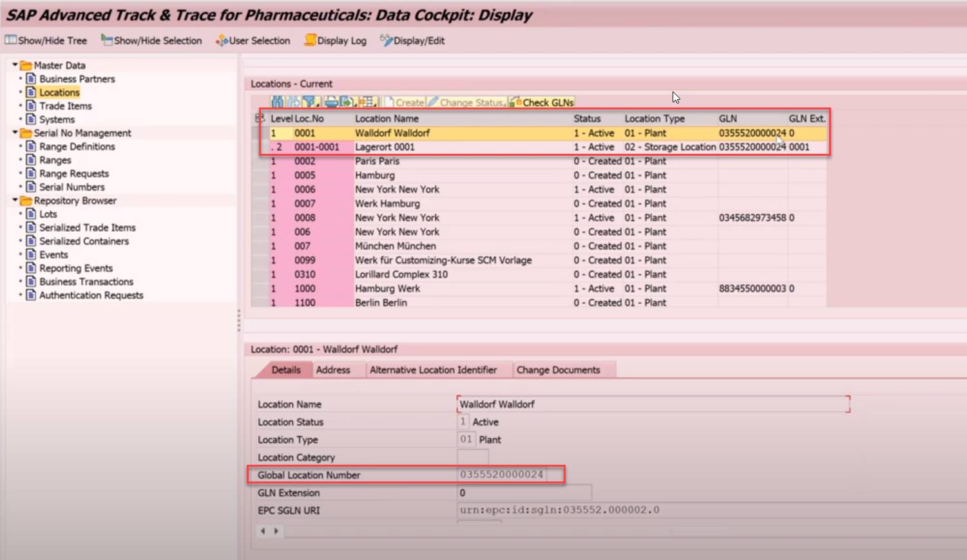Open Range Requests tree node
This screenshot has height=560, width=967.
[x=73, y=173]
